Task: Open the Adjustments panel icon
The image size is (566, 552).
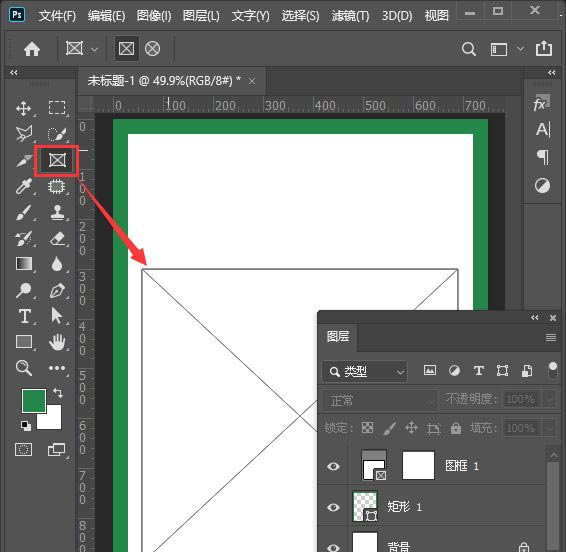Action: [x=542, y=186]
